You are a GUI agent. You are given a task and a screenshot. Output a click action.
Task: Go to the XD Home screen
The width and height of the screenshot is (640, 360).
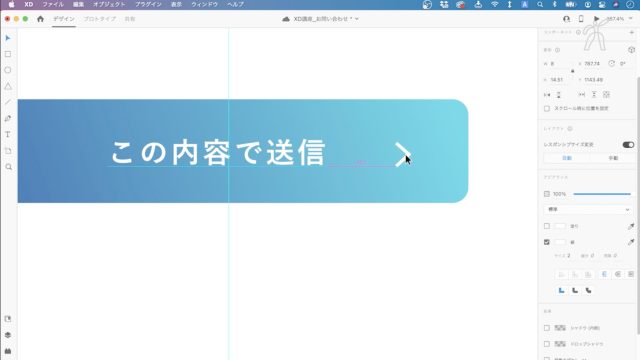[40, 19]
